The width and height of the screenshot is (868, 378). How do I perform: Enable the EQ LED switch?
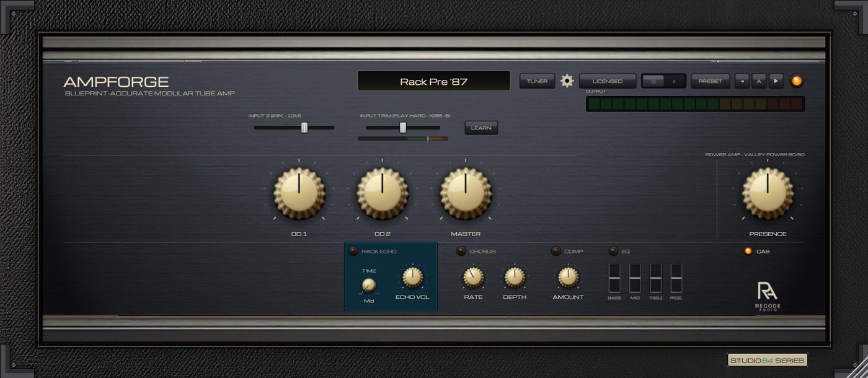613,251
